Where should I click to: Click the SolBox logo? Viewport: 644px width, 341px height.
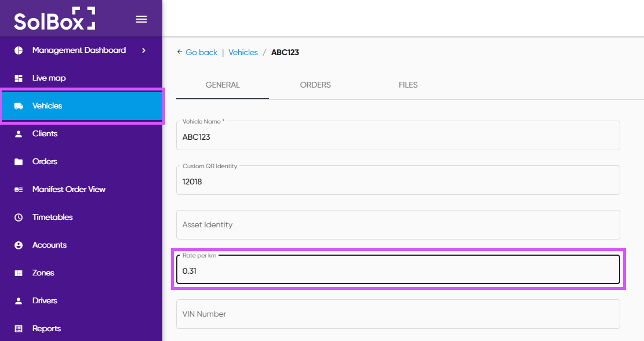click(x=54, y=19)
